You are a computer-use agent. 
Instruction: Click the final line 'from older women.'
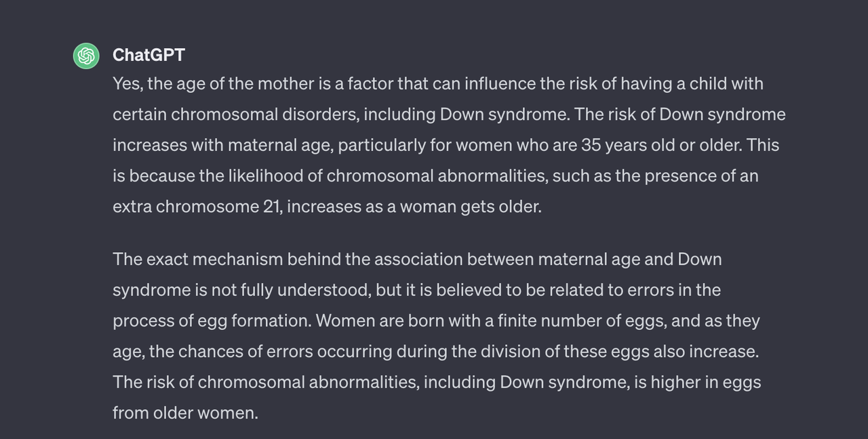click(186, 412)
